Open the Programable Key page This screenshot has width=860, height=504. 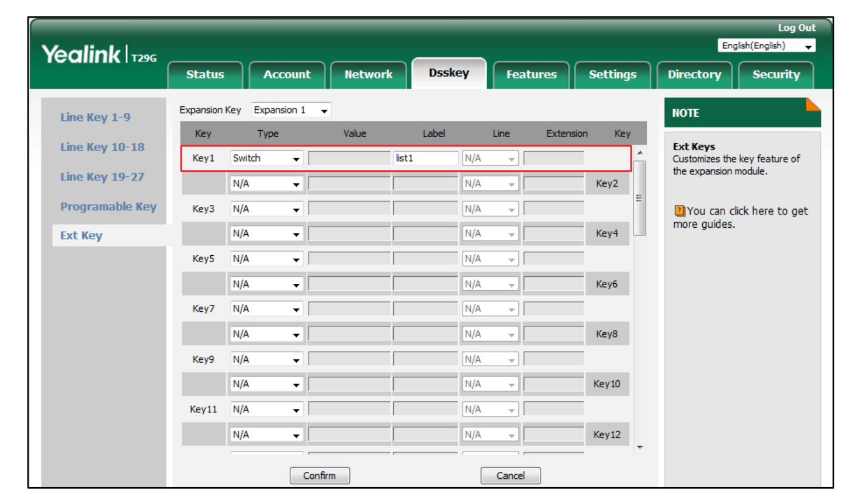[108, 207]
